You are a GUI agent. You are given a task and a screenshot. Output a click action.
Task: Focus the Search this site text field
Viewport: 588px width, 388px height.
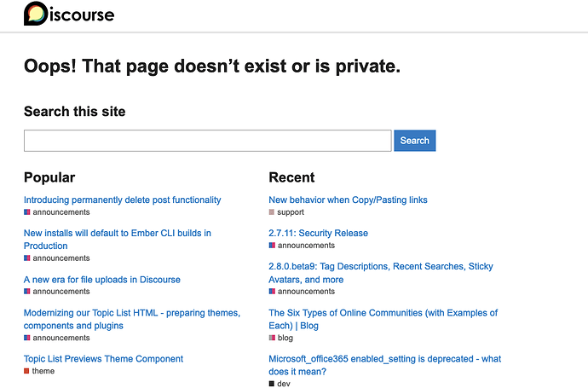208,141
